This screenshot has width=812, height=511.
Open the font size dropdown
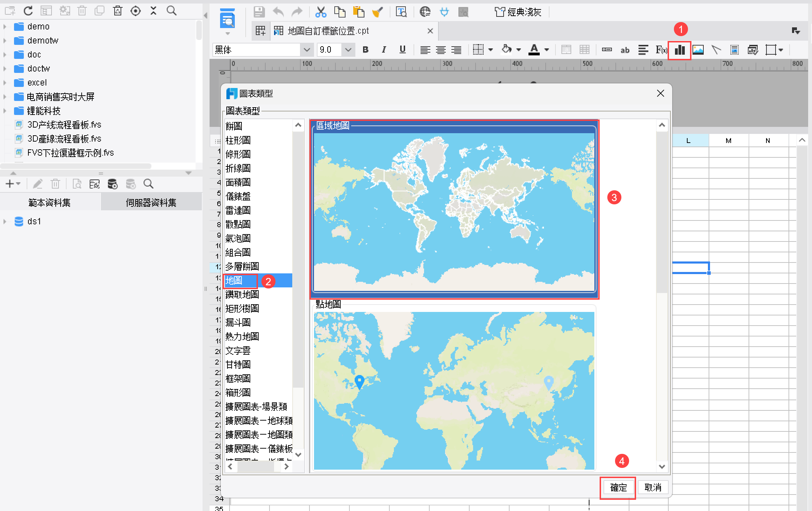coord(348,50)
